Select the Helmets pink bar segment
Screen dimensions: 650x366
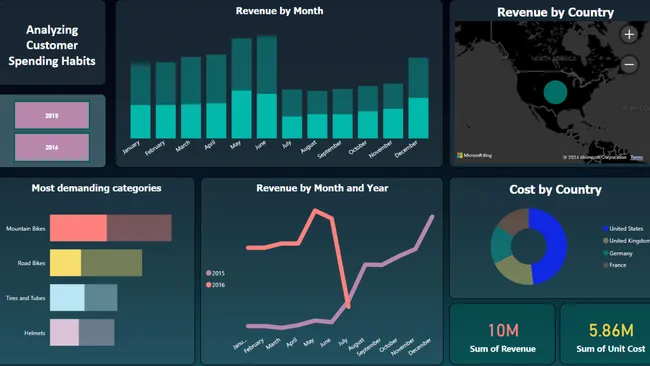[64, 332]
